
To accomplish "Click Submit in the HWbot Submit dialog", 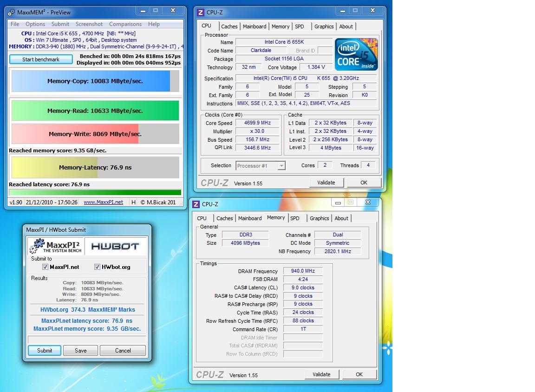I will click(45, 350).
